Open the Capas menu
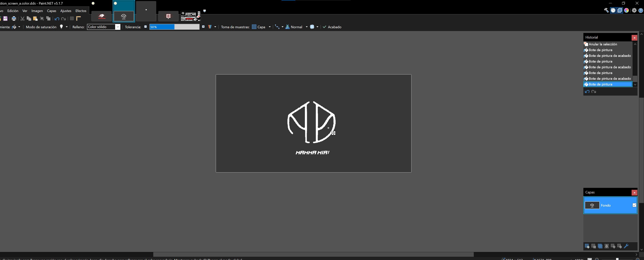The width and height of the screenshot is (644, 260). point(51,11)
